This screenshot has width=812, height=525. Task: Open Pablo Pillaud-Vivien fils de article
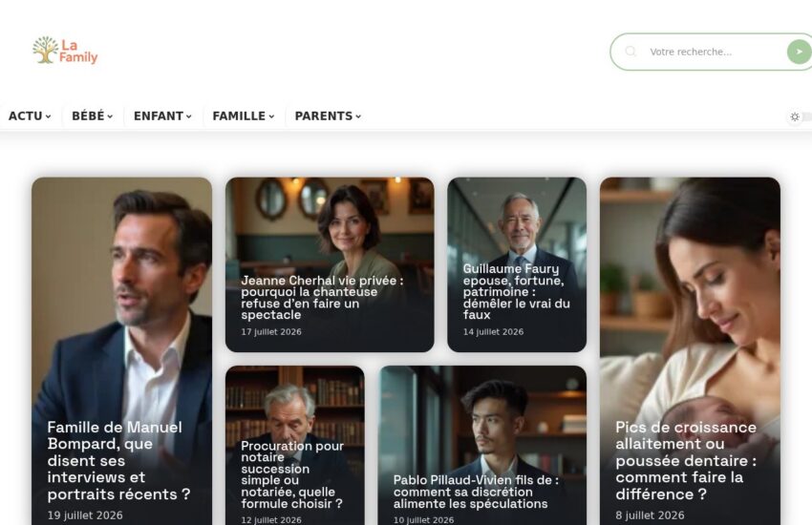pyautogui.click(x=476, y=492)
